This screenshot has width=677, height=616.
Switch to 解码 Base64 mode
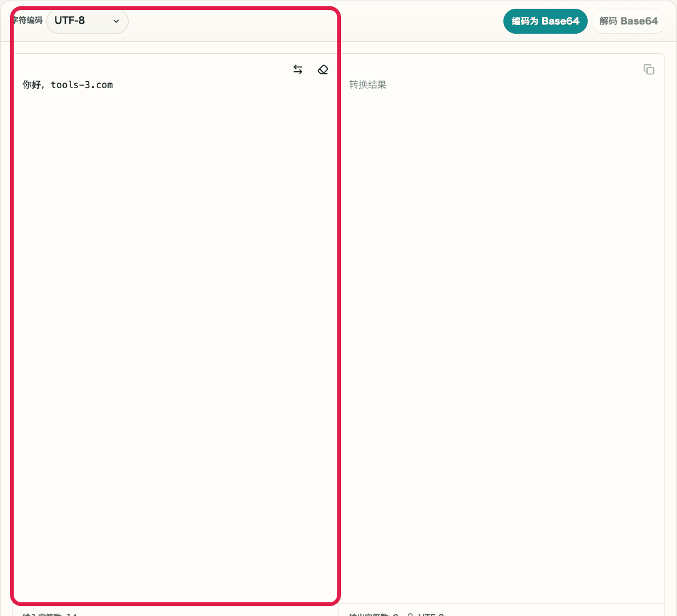(x=628, y=21)
